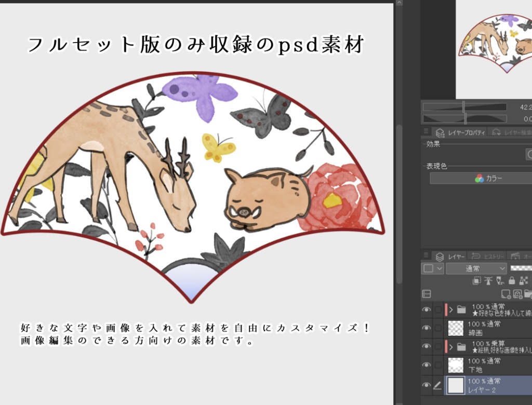Click the layer list view toggle icon

tap(427, 294)
